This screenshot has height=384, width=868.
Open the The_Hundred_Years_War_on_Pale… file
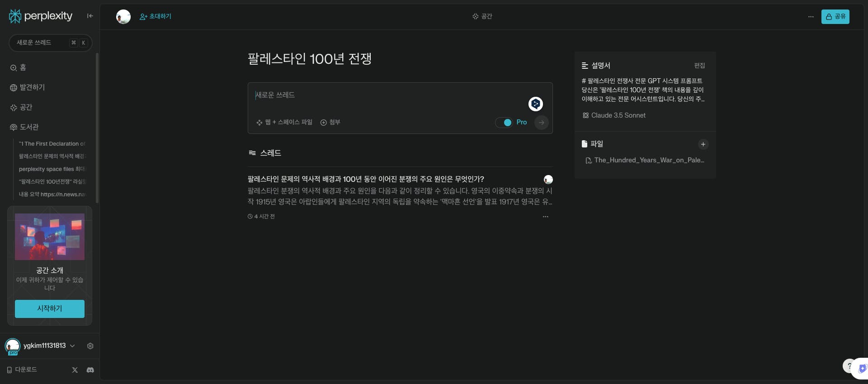click(645, 160)
